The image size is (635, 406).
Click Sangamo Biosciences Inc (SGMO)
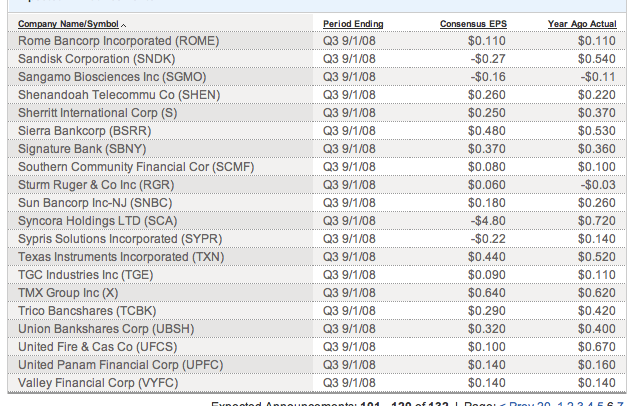pos(110,77)
